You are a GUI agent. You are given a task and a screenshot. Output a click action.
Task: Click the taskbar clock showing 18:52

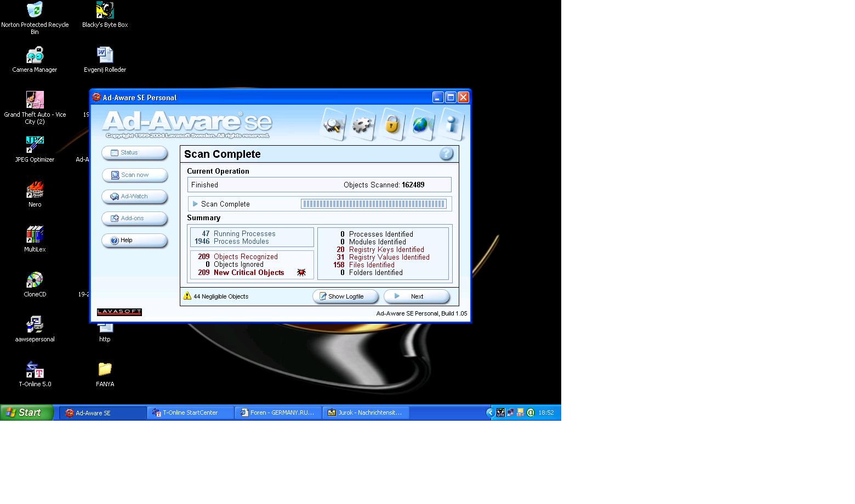546,413
